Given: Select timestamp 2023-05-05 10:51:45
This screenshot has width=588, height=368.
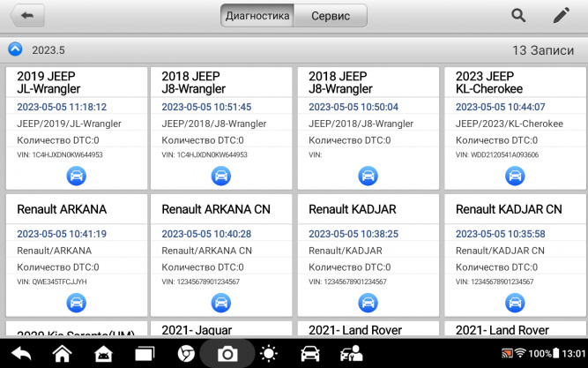Looking at the screenshot, I should [x=206, y=107].
